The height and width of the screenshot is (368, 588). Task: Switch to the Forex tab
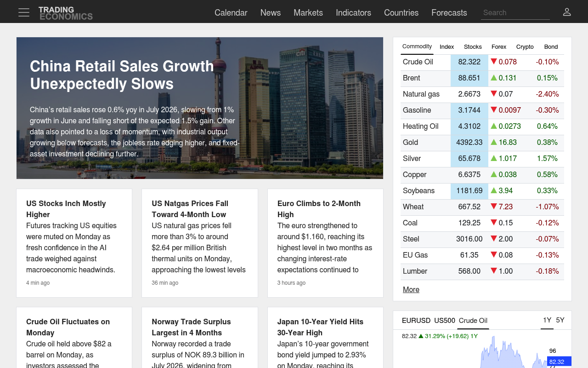[x=499, y=47]
